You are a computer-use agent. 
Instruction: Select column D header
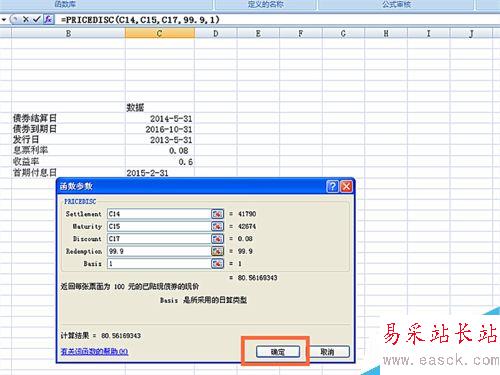tap(216, 33)
